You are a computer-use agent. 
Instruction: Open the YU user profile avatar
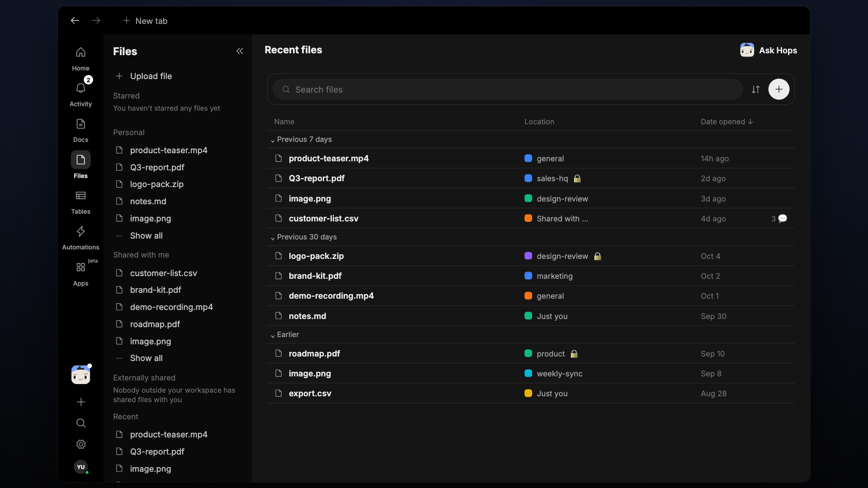pos(81,467)
